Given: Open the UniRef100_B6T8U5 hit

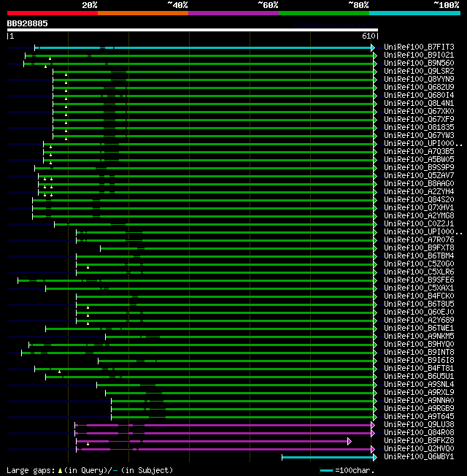Looking at the screenshot, I should point(419,304).
